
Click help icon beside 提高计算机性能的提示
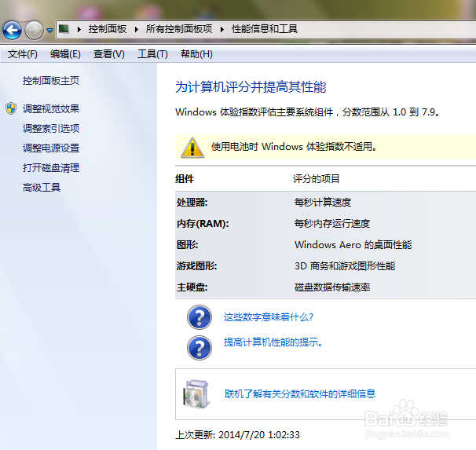click(x=200, y=348)
